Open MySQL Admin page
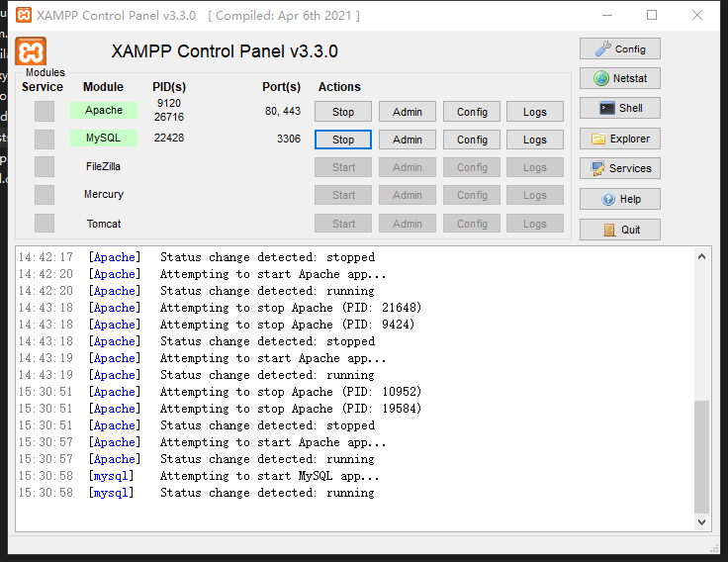 click(x=408, y=140)
